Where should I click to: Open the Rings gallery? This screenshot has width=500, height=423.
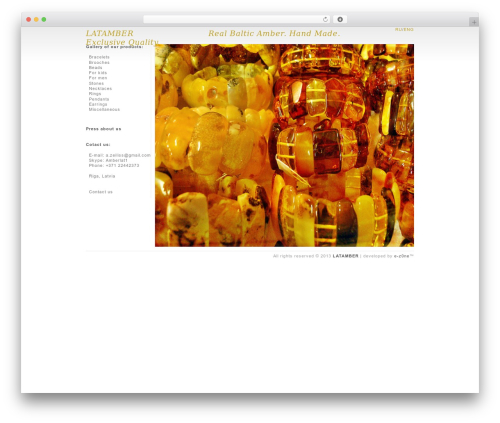(95, 94)
